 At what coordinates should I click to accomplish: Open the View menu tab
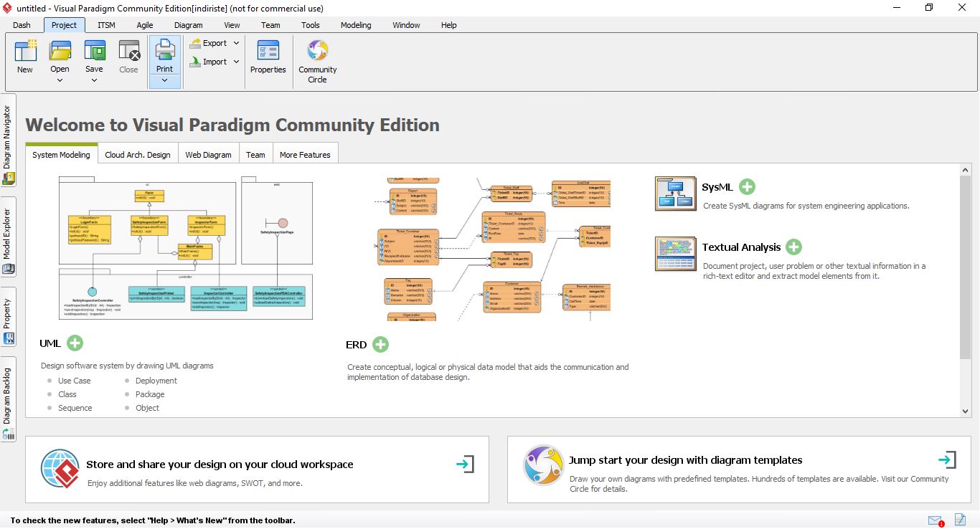[x=232, y=25]
